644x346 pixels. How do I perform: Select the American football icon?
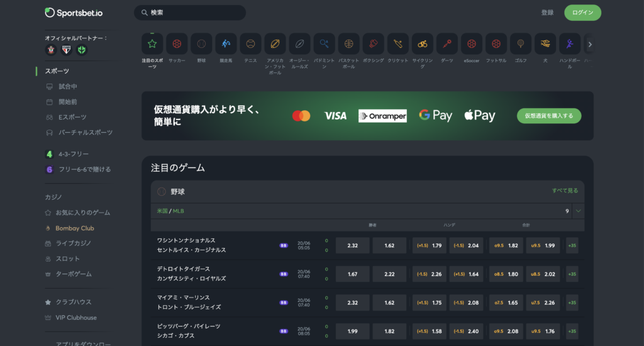[x=275, y=43]
